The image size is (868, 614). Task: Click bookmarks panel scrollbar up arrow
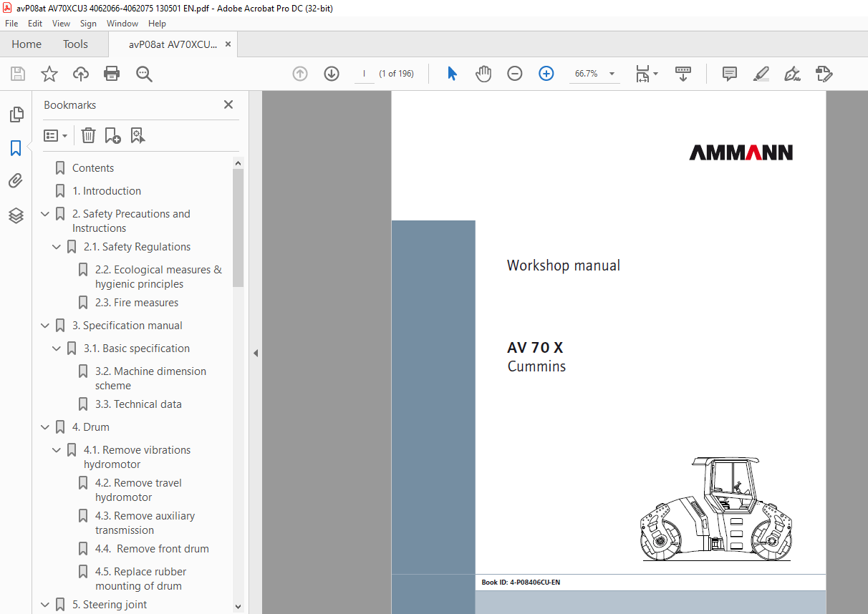[x=238, y=163]
